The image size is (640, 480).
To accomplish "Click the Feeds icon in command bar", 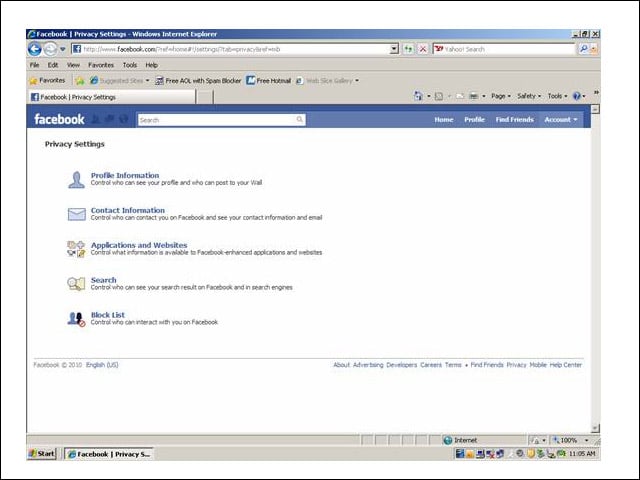I will pos(439,96).
